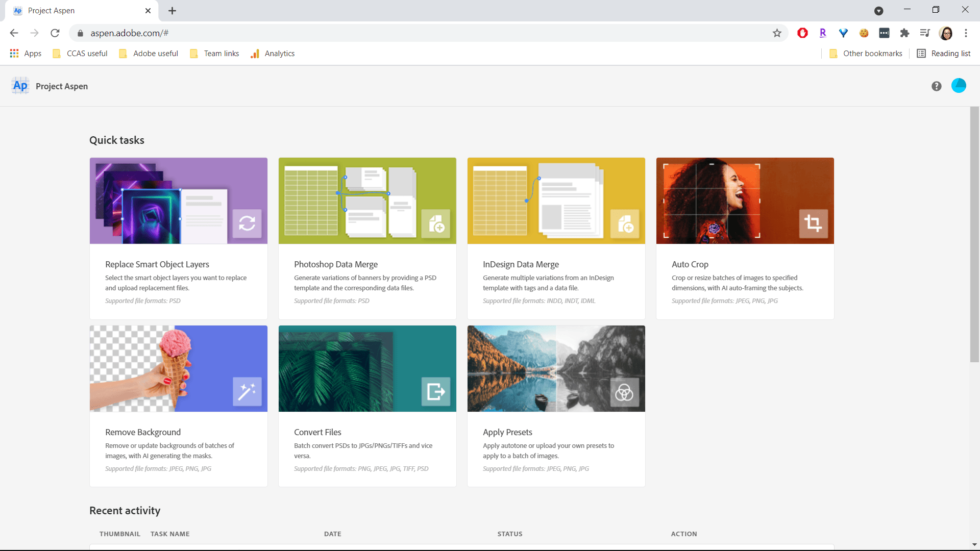Open the Team links bookmark folder

[214, 53]
